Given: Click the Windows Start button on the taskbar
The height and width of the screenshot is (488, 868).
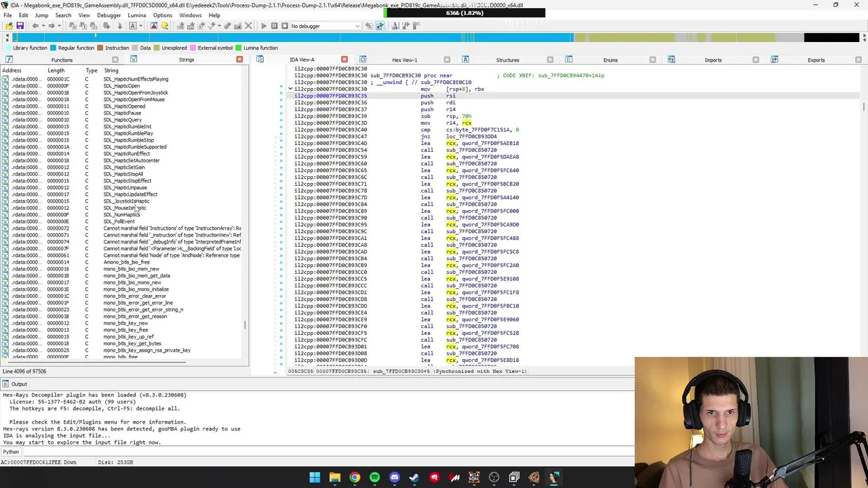Looking at the screenshot, I should pyautogui.click(x=315, y=478).
